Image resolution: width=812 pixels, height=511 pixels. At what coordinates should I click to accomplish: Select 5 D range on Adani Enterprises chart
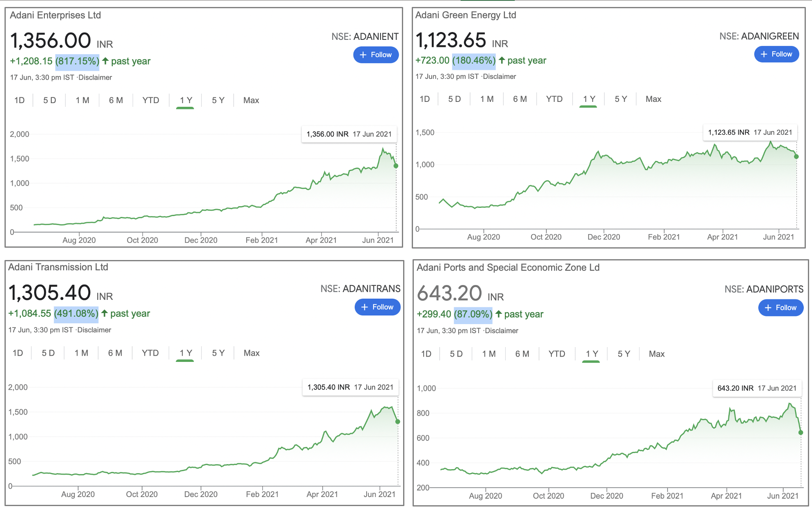point(50,100)
